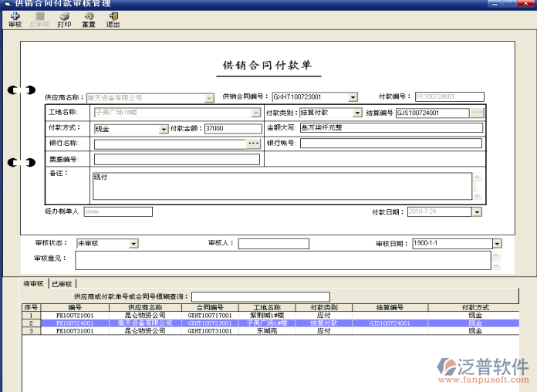The height and width of the screenshot is (392, 537).
Task: Focus the fuzzy search query box
Action: point(260,296)
